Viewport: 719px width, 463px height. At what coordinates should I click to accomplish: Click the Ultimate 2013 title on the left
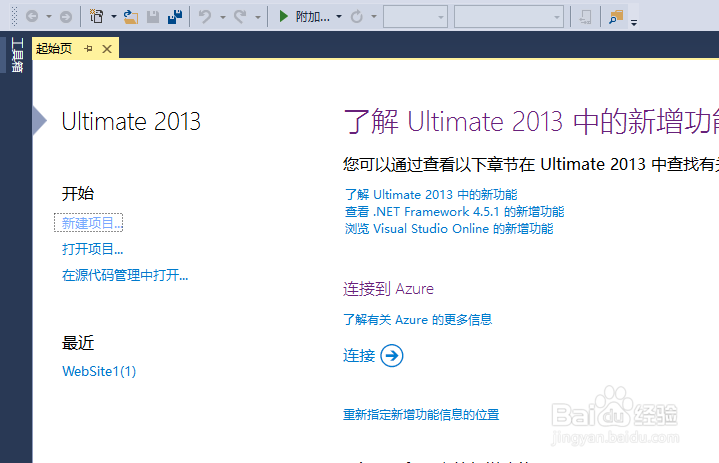[131, 121]
